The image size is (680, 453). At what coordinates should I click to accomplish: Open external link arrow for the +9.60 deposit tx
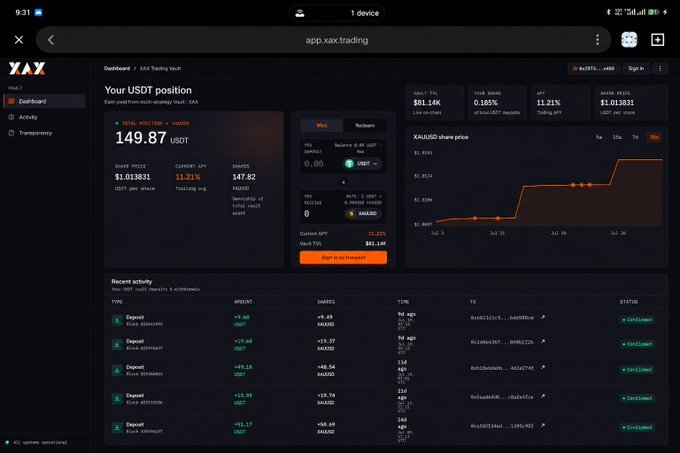coord(543,317)
